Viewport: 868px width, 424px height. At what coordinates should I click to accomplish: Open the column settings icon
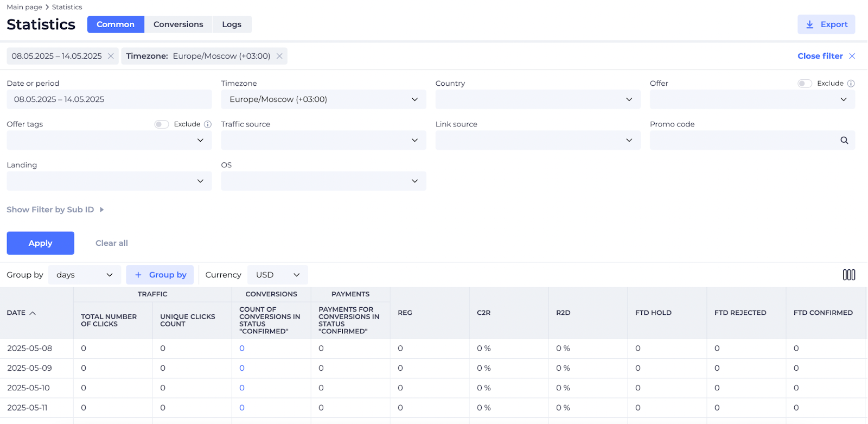pos(849,275)
